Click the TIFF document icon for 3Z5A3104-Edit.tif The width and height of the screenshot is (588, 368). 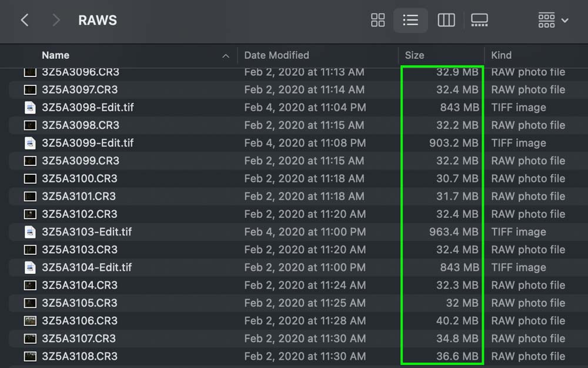pos(30,267)
